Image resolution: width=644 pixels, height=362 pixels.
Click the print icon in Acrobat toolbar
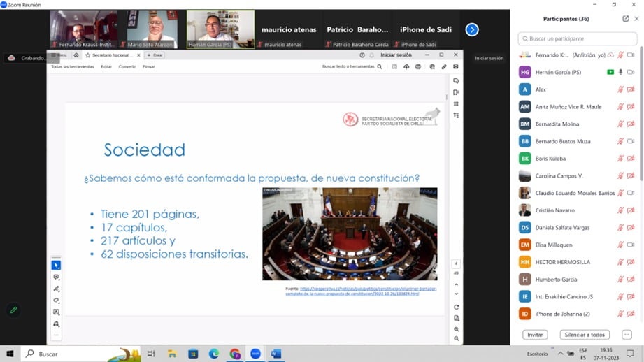[418, 67]
